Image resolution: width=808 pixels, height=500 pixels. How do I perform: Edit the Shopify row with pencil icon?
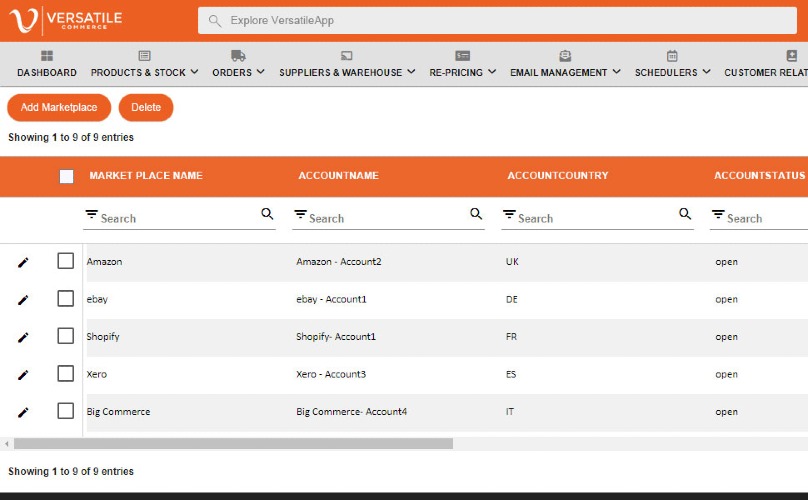pos(23,337)
